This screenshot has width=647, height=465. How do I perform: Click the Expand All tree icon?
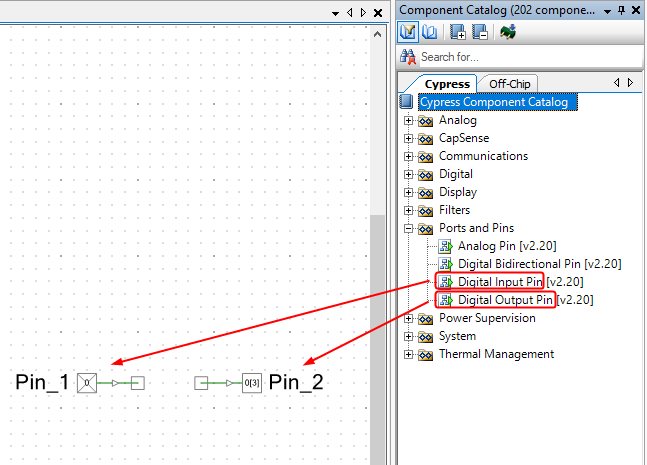(459, 33)
